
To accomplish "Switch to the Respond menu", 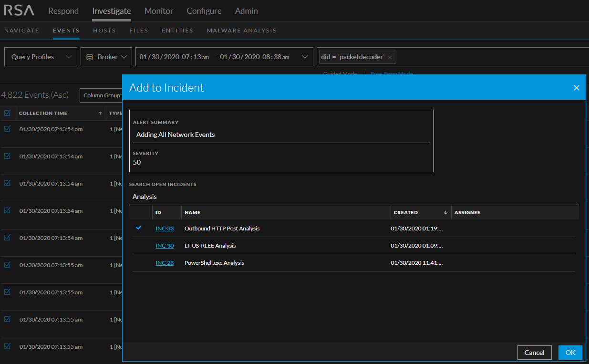I will (63, 10).
